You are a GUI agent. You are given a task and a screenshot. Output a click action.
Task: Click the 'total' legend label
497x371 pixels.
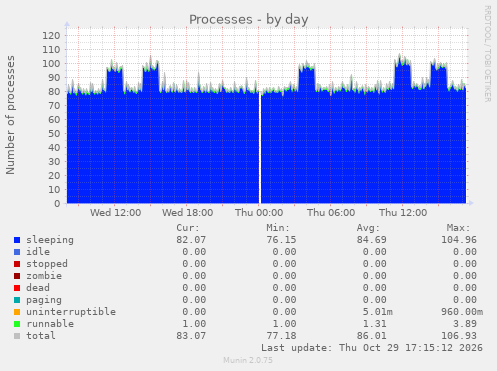[41, 336]
